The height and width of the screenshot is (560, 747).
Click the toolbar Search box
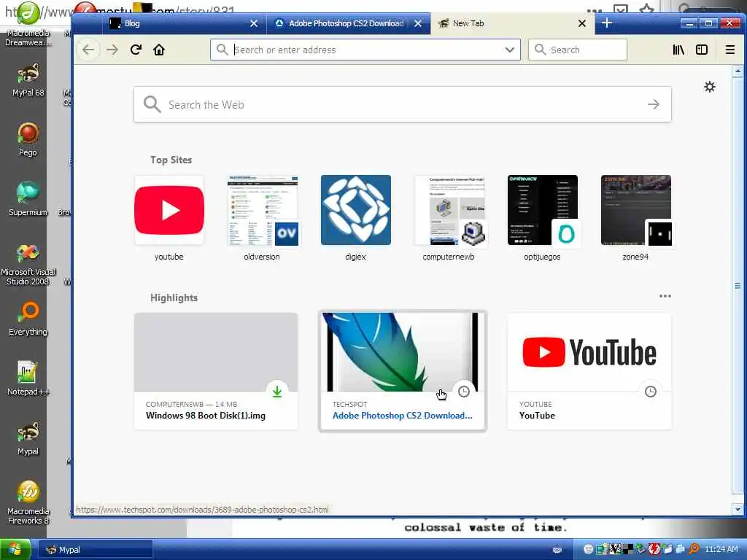tap(578, 50)
